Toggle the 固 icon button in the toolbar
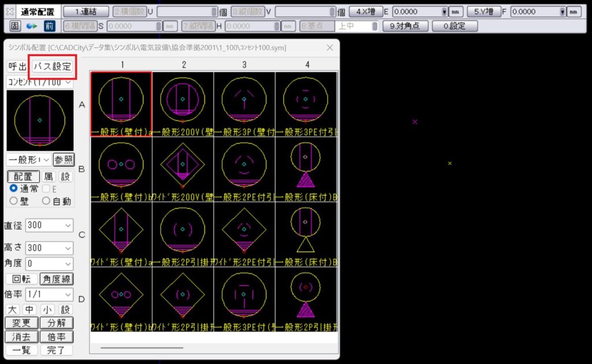The width and height of the screenshot is (592, 364). (14, 26)
